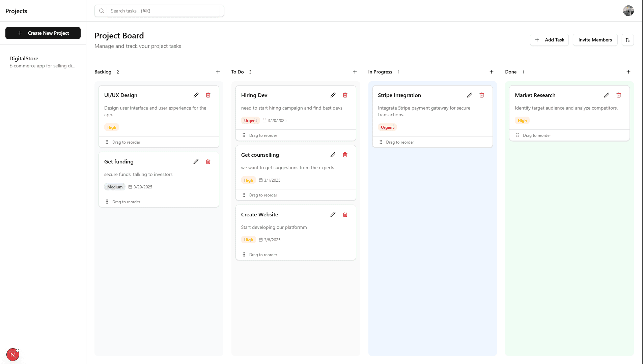
Task: Grab the UI/UX Design drag handle
Action: [107, 142]
